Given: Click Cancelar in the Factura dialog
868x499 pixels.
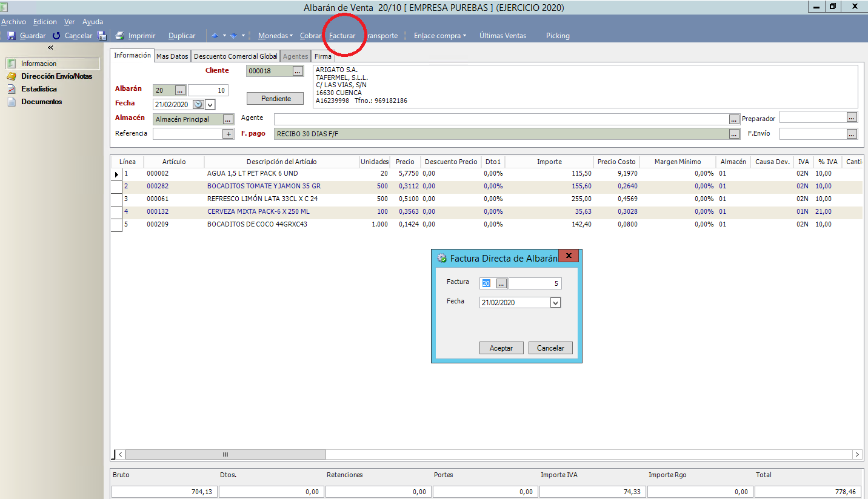Looking at the screenshot, I should [x=550, y=348].
